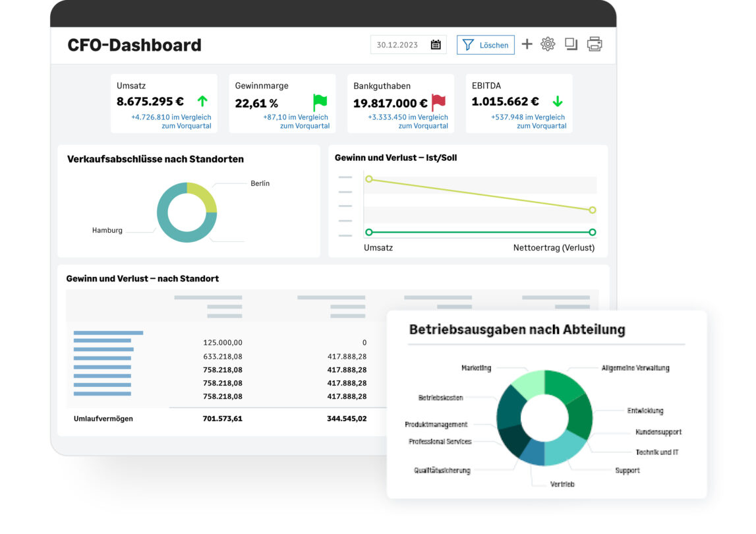Click the Umsatz point on the light green line
Screen dimensions: 756x534
click(x=369, y=179)
